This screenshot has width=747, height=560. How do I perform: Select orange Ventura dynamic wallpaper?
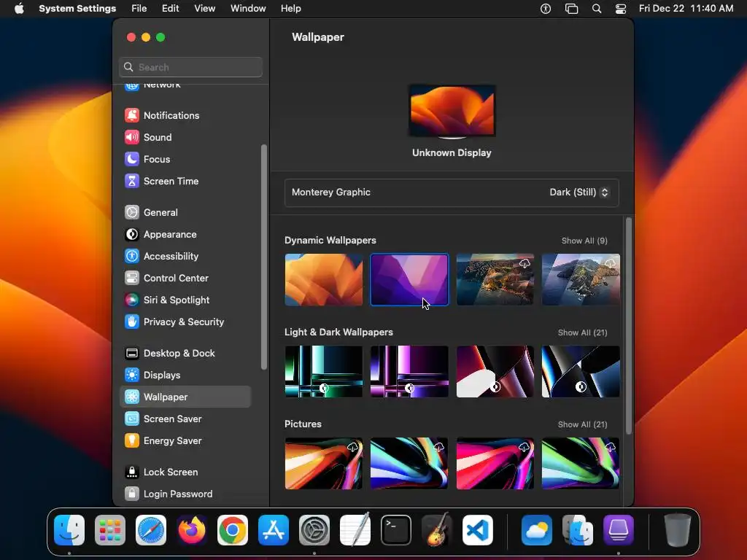(324, 279)
